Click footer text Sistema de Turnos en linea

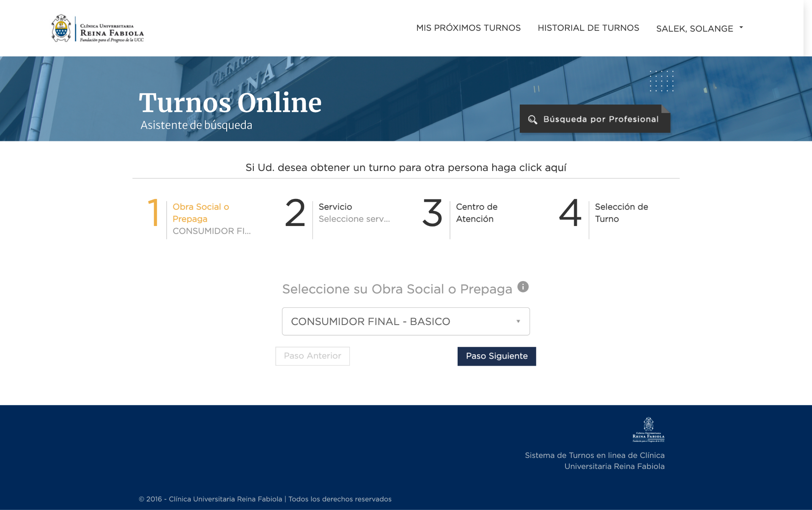[595, 461]
